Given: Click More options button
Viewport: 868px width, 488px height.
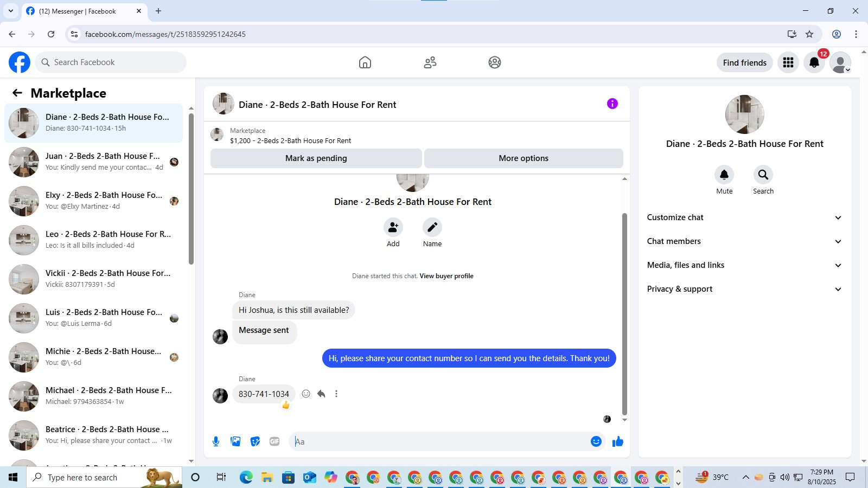Looking at the screenshot, I should tap(524, 158).
